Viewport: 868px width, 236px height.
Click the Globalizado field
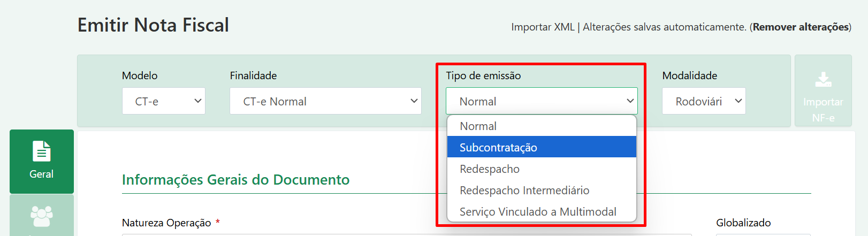(764, 235)
